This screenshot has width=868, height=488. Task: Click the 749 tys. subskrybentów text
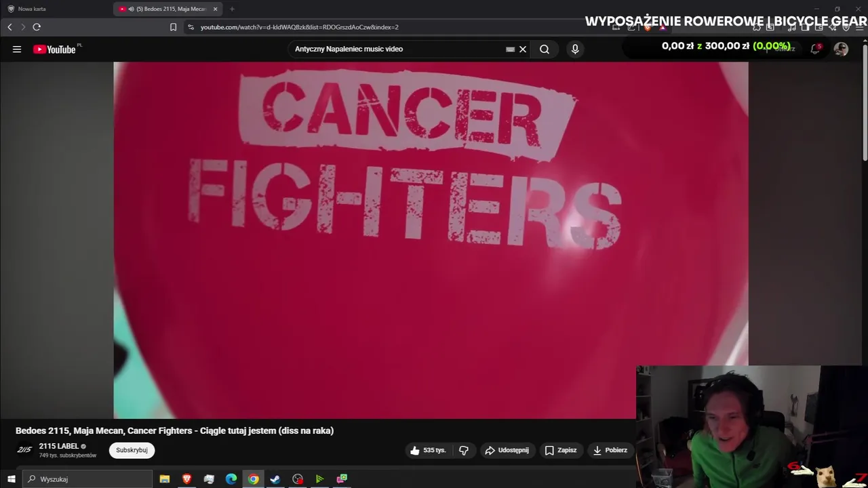click(68, 455)
